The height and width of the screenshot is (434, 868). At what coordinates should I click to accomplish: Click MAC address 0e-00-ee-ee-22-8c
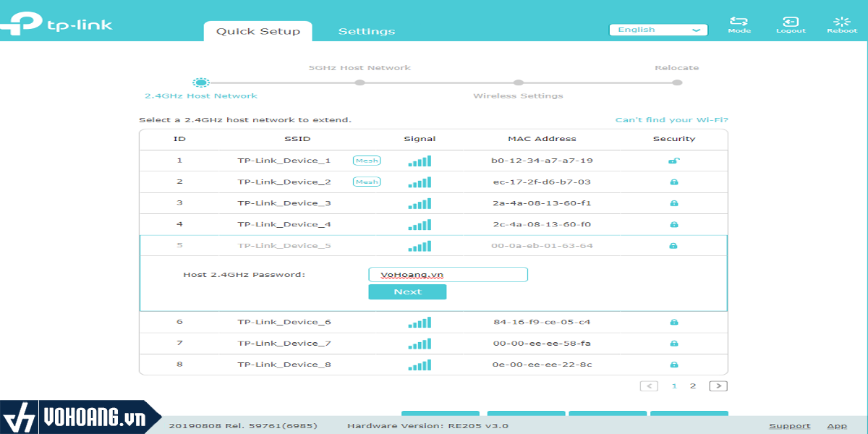(542, 365)
